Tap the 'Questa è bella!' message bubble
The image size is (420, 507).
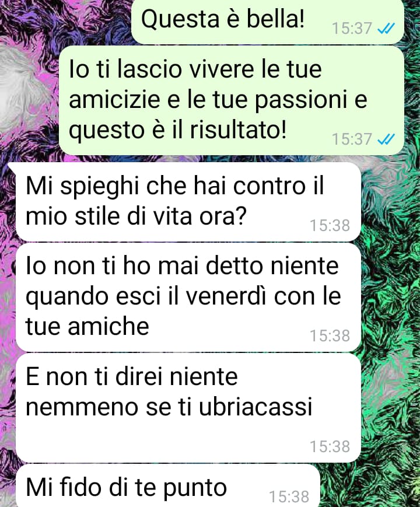click(268, 22)
